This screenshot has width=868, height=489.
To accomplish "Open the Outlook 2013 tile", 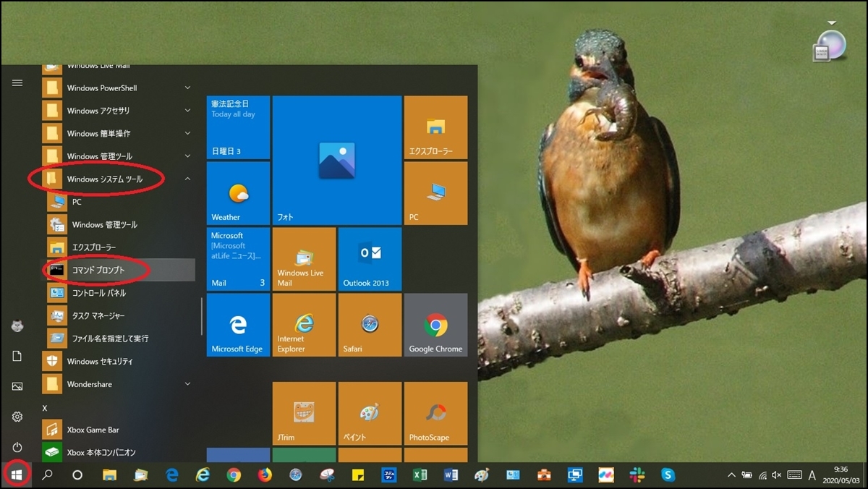I will pyautogui.click(x=370, y=259).
